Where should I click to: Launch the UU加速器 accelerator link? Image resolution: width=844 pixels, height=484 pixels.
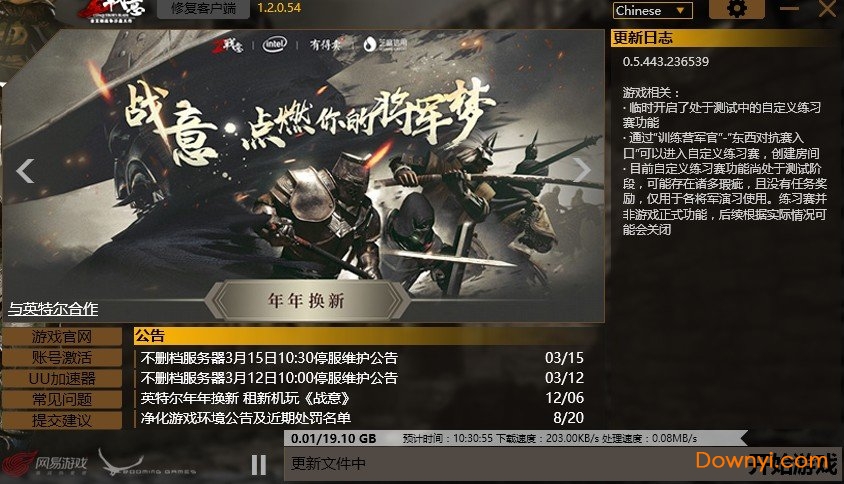[62, 378]
